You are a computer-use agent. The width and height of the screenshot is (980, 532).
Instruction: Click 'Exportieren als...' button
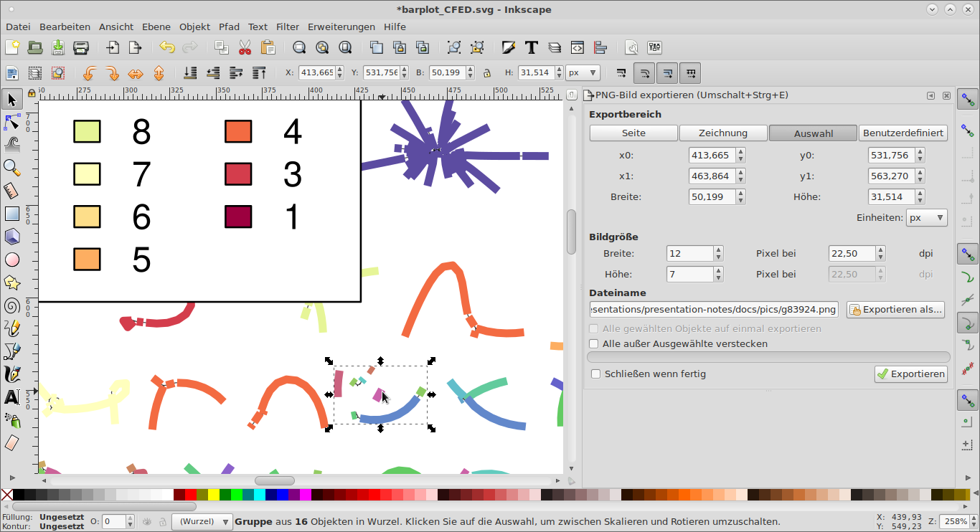(x=895, y=310)
